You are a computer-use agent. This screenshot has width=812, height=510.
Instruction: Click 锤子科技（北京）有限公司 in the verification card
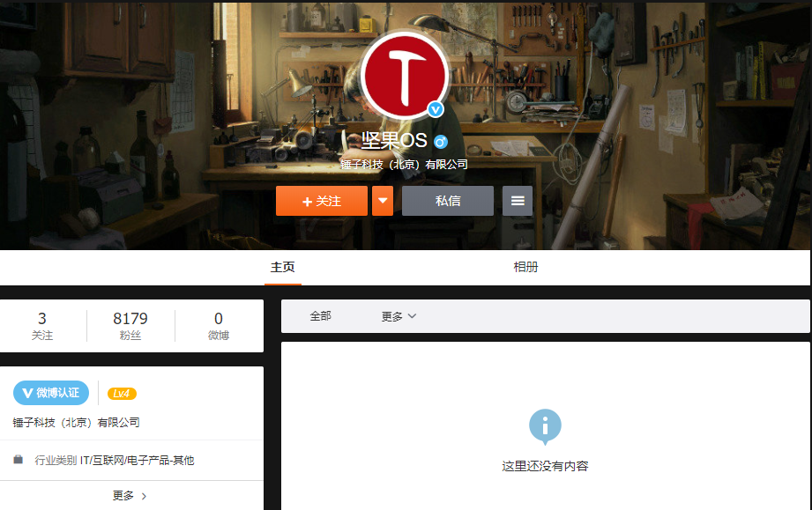click(x=76, y=423)
